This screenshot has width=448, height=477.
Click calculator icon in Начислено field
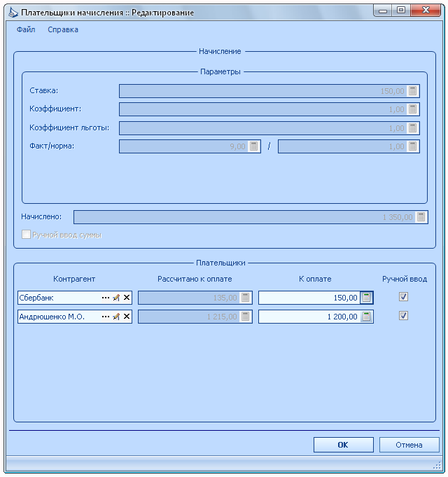coord(421,217)
